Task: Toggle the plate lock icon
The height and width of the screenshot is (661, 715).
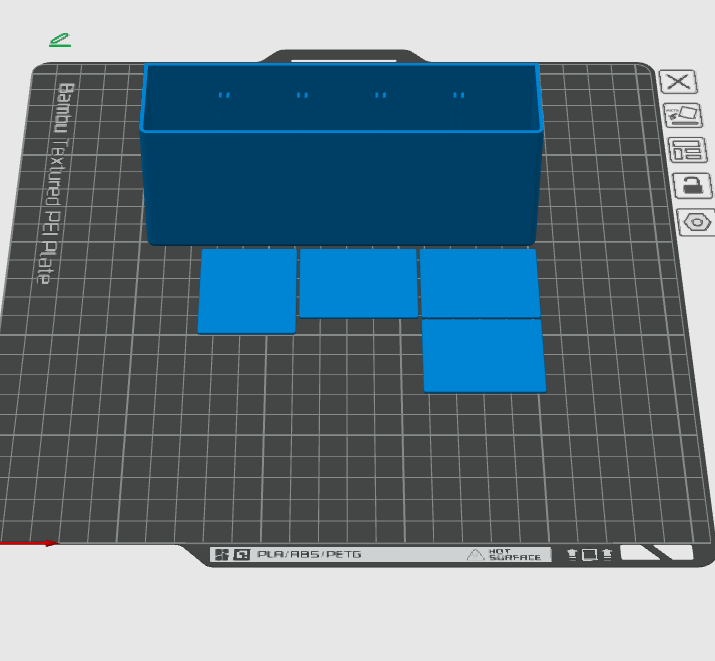Action: 693,186
